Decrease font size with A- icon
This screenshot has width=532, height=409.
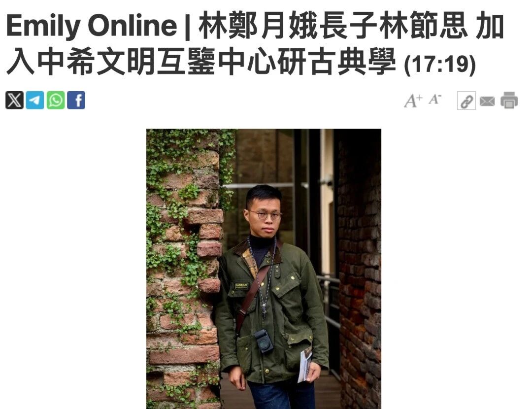pyautogui.click(x=434, y=100)
